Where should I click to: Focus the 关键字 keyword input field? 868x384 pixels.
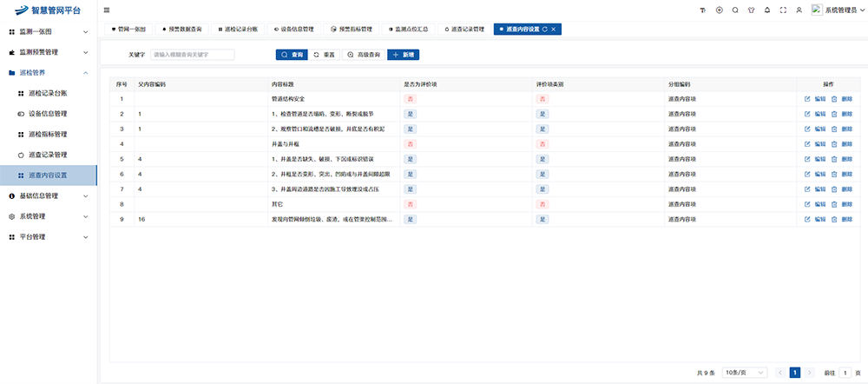[192, 54]
